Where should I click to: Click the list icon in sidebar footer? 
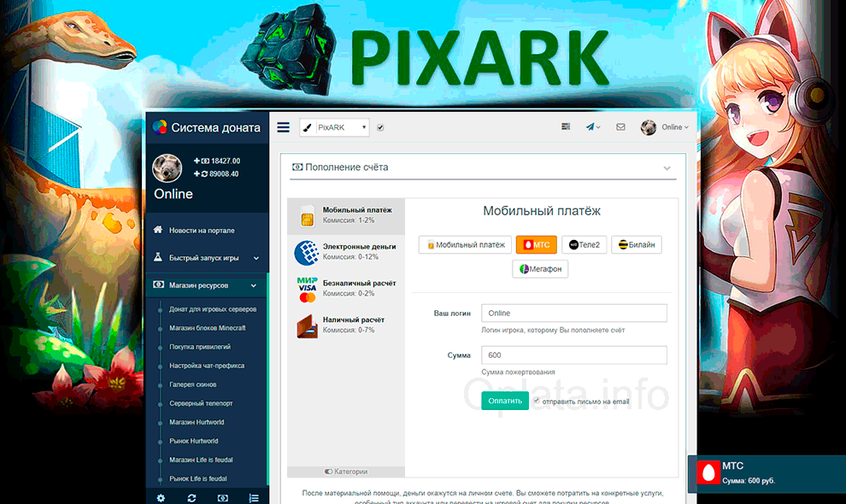click(253, 497)
